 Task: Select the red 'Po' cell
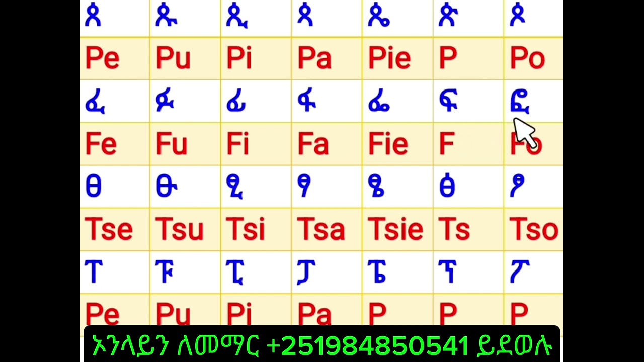click(x=527, y=58)
